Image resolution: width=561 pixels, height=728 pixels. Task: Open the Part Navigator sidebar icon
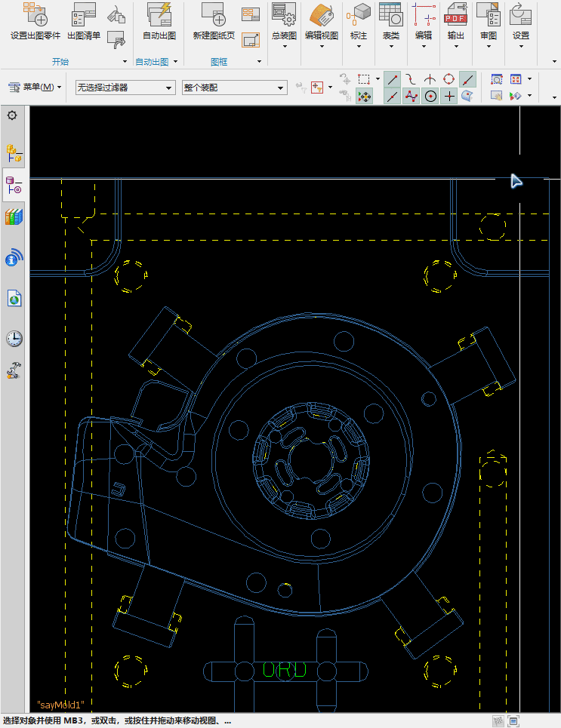(14, 186)
